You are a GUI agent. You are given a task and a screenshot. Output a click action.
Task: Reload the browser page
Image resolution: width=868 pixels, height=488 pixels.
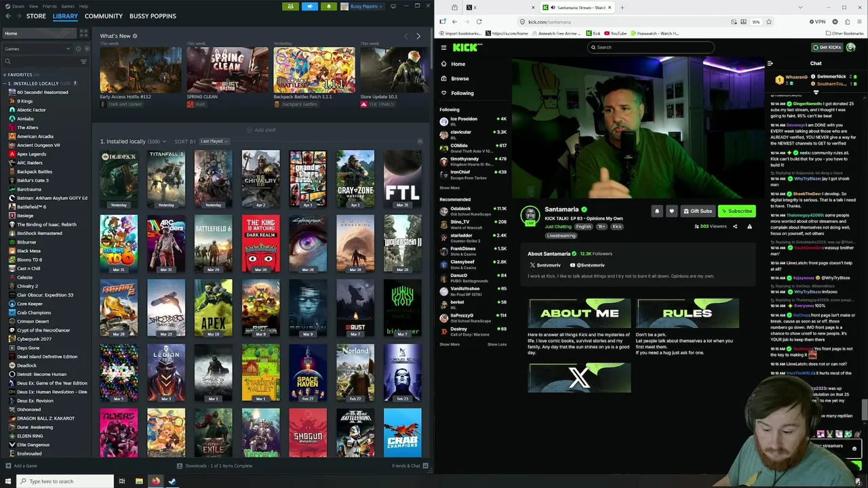pyautogui.click(x=479, y=22)
